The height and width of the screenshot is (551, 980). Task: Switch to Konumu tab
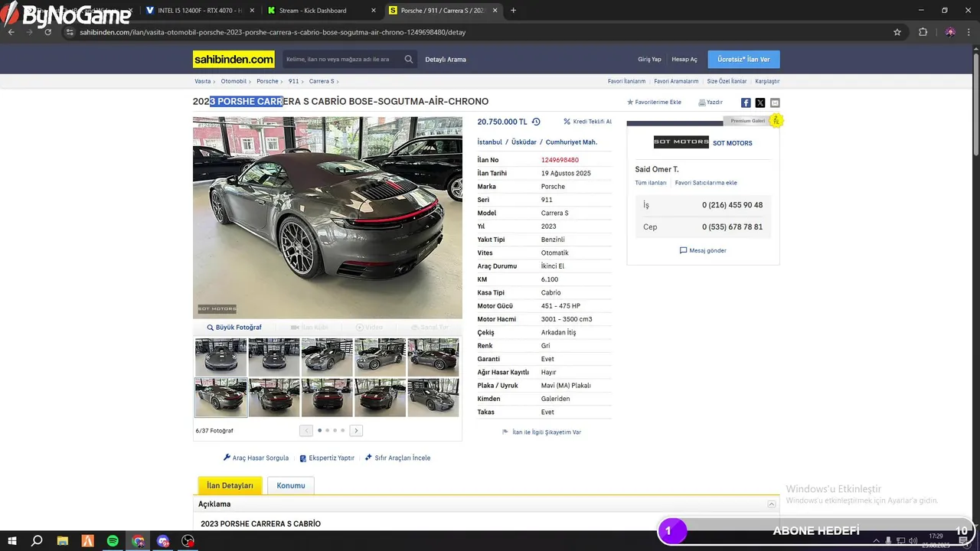[x=291, y=485]
